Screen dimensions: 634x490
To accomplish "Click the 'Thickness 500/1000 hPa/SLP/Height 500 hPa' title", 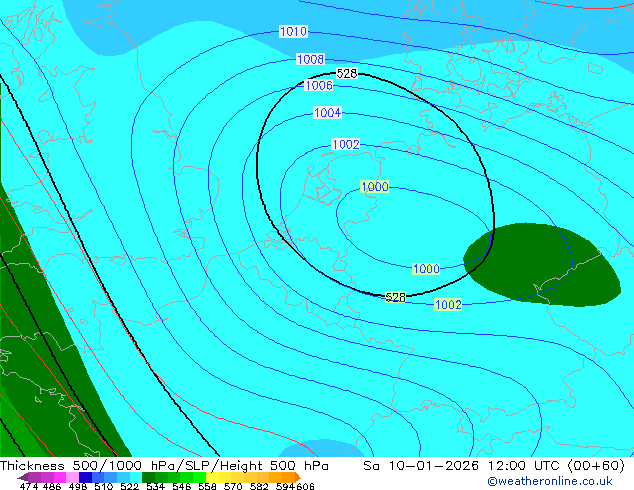I will pos(164,465).
